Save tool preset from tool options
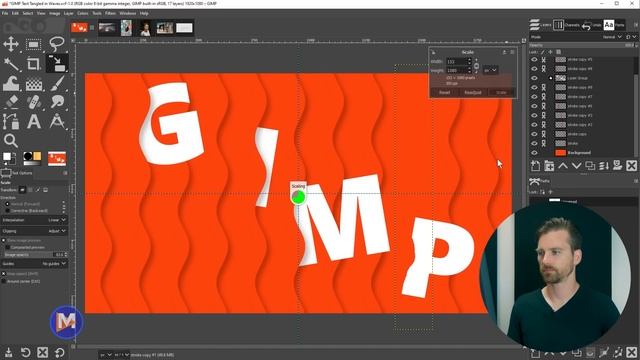This screenshot has width=640, height=360. (9, 353)
